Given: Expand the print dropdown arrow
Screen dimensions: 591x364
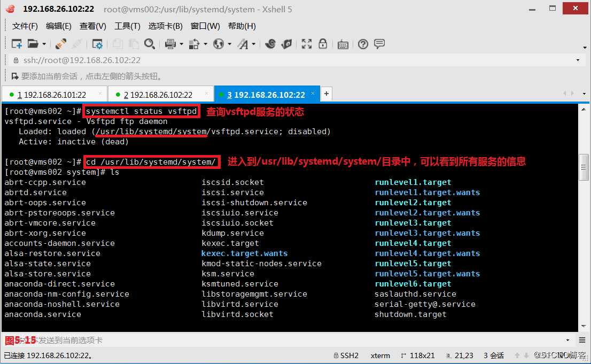Looking at the screenshot, I should point(181,44).
